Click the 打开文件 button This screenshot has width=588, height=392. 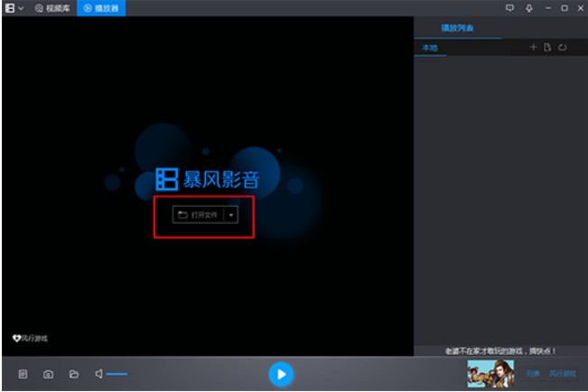pyautogui.click(x=198, y=215)
